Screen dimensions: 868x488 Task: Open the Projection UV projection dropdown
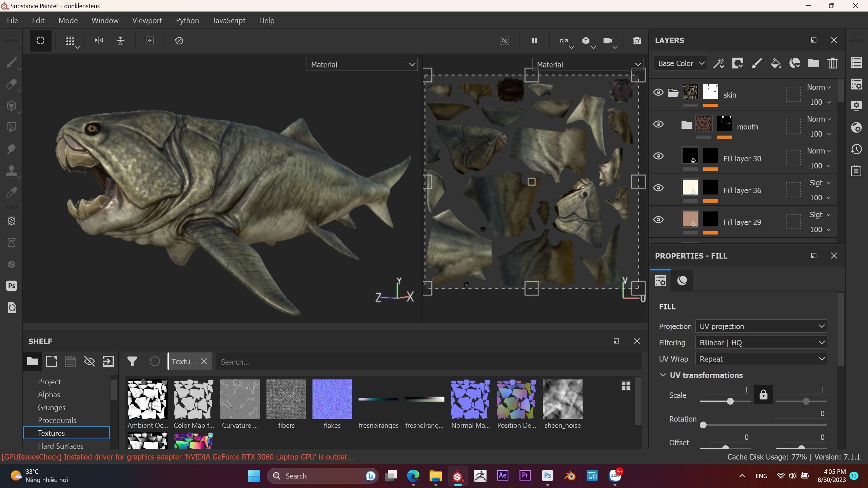pos(761,326)
